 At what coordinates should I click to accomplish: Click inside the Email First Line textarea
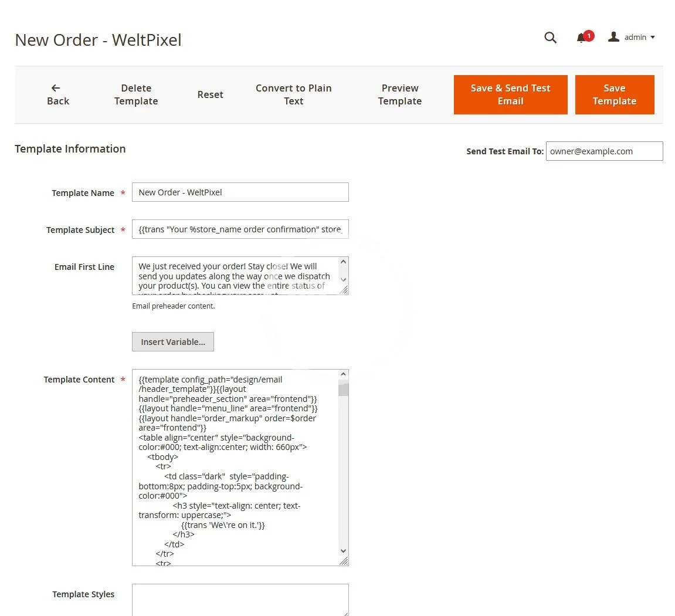(x=235, y=276)
